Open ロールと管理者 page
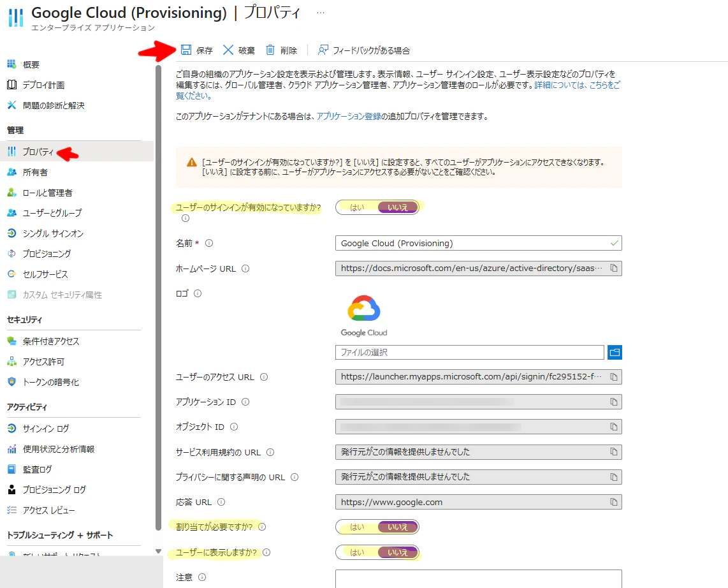728x588 pixels. [x=47, y=193]
